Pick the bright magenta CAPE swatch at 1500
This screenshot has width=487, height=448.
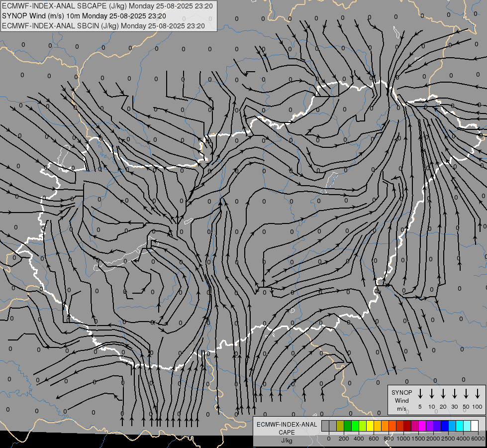point(422,426)
